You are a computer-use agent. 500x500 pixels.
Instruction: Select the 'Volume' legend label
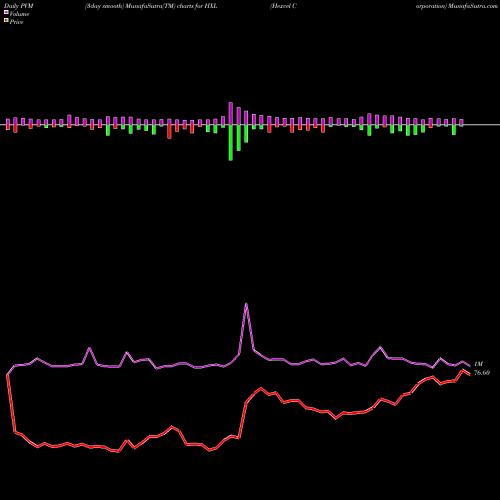(19, 14)
